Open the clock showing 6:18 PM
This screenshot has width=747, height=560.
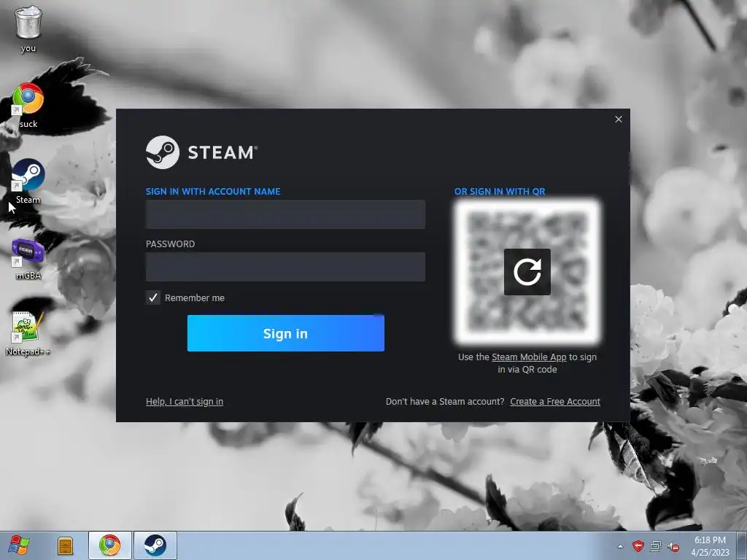pos(710,546)
